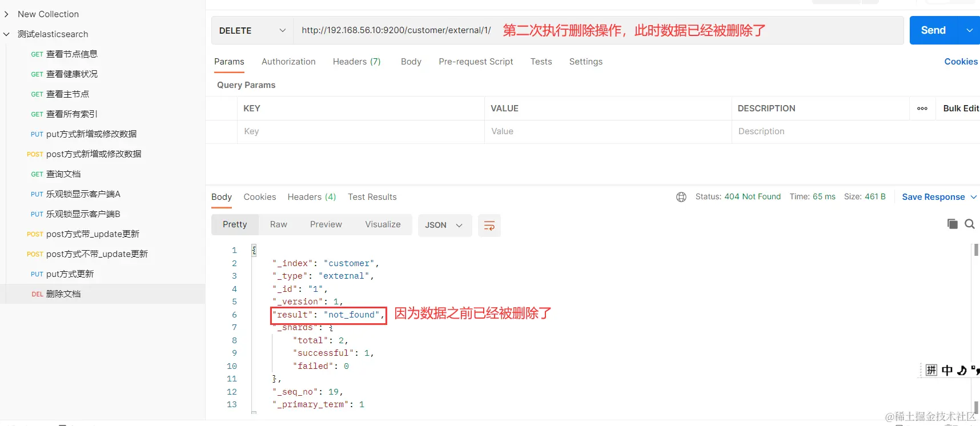Open the DELETE method dropdown
The image size is (980, 426).
[252, 30]
